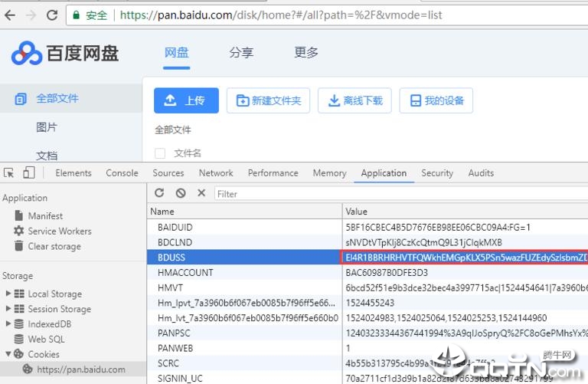Open the Console DevTools tab
This screenshot has width=588, height=384.
pos(122,173)
